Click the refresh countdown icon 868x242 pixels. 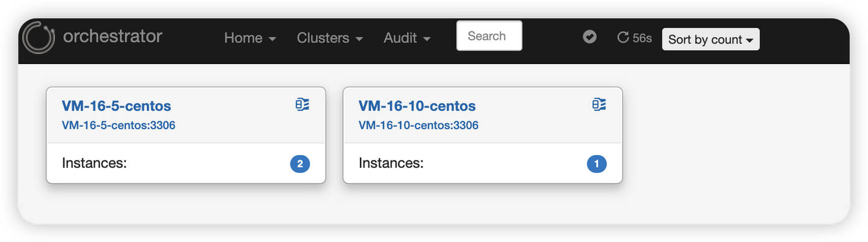pyautogui.click(x=623, y=37)
